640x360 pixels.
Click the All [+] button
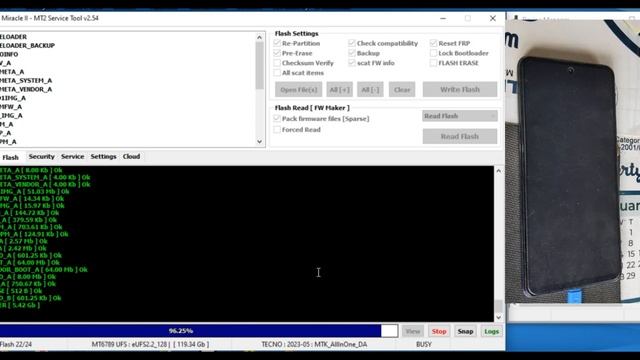click(x=340, y=89)
